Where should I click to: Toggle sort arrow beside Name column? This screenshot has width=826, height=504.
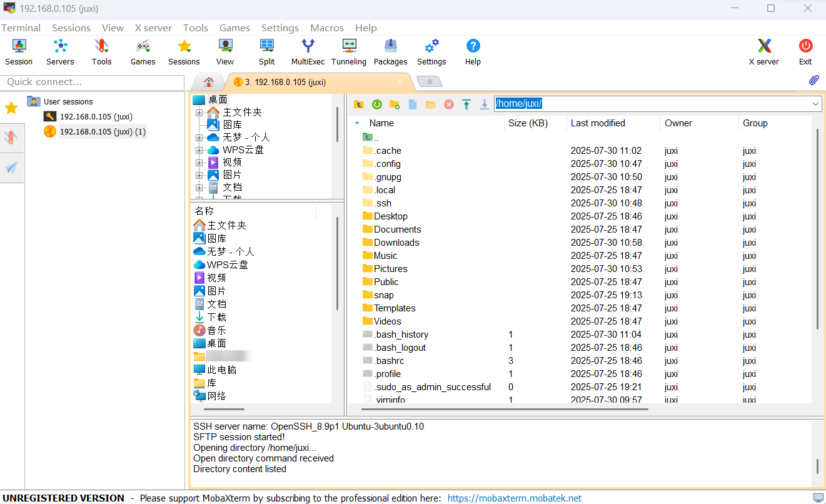point(357,123)
